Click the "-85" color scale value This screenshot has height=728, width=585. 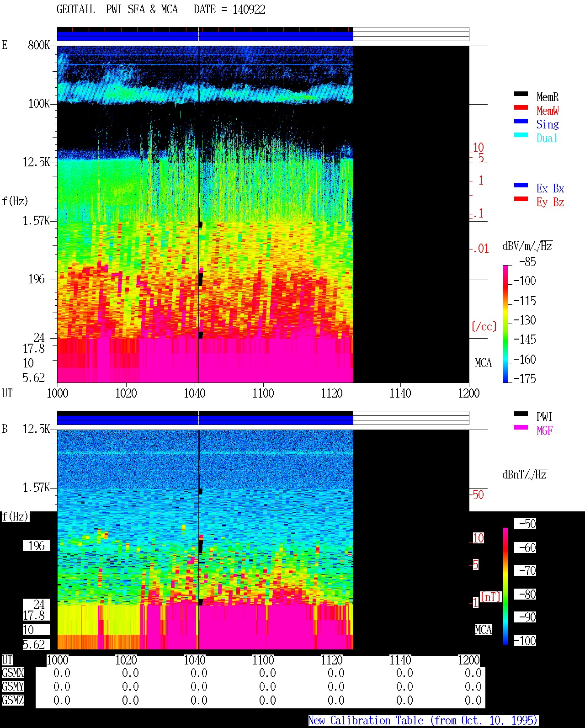coord(527,262)
